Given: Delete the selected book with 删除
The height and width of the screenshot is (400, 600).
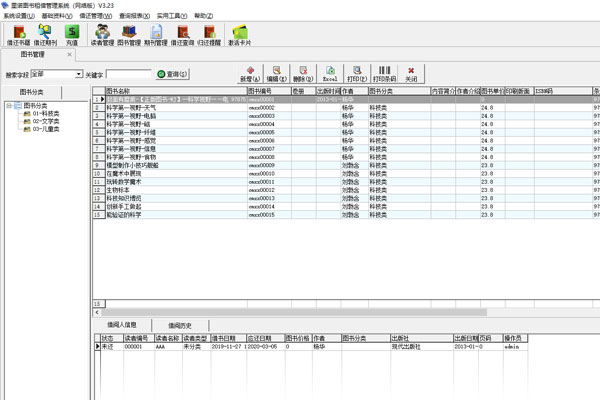Looking at the screenshot, I should point(303,74).
